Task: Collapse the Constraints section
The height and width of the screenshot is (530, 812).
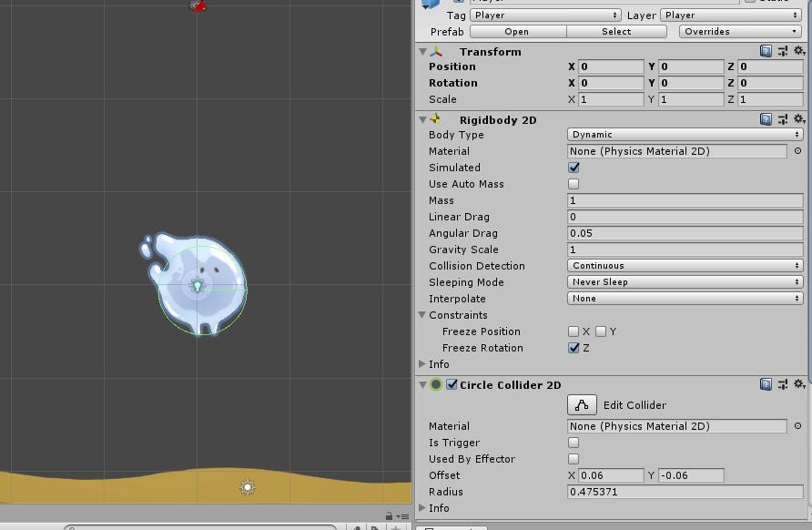Action: click(x=422, y=315)
